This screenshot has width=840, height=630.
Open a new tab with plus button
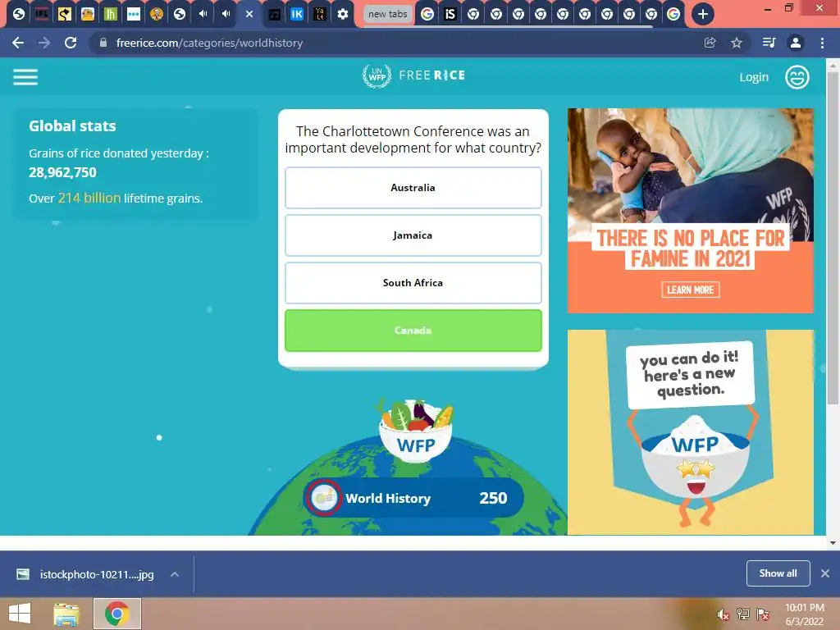pos(702,14)
